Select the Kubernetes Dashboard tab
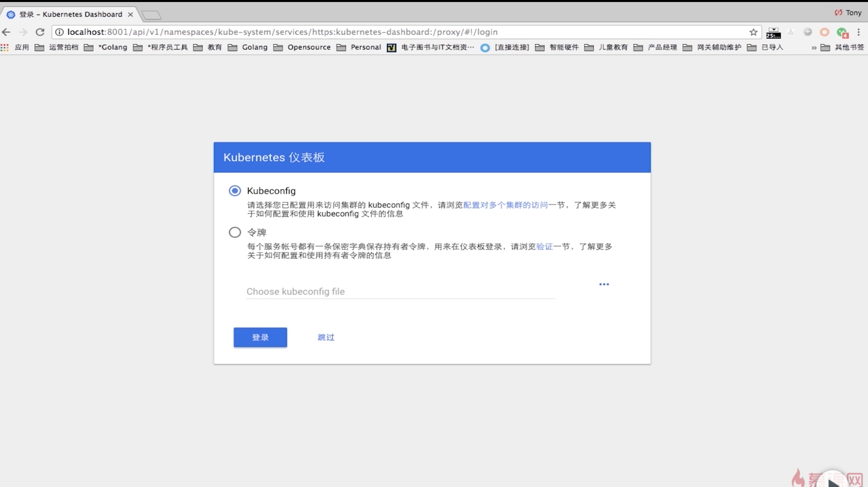This screenshot has height=487, width=868. 71,14
